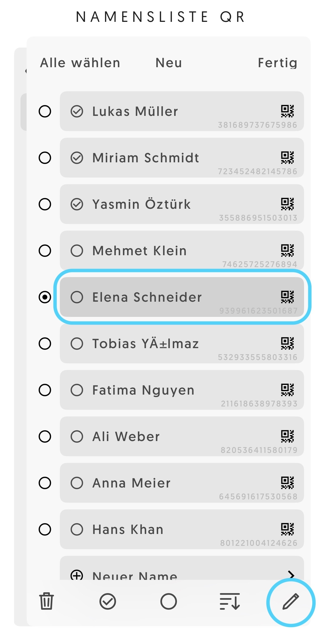This screenshot has height=644, width=324.
Task: Tap the trash delete icon
Action: coord(47,601)
